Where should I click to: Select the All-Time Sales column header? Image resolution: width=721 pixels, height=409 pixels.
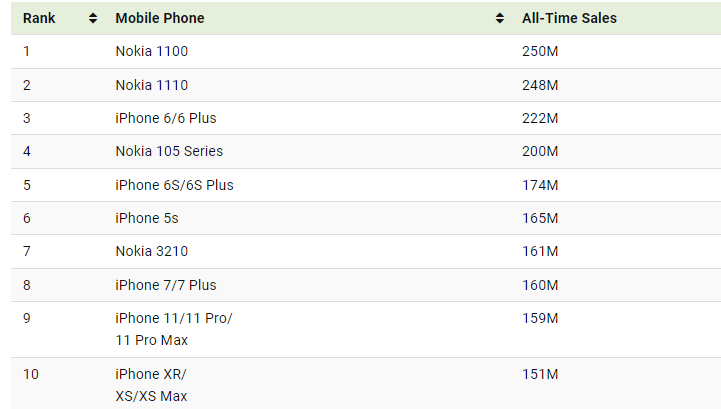(x=569, y=19)
